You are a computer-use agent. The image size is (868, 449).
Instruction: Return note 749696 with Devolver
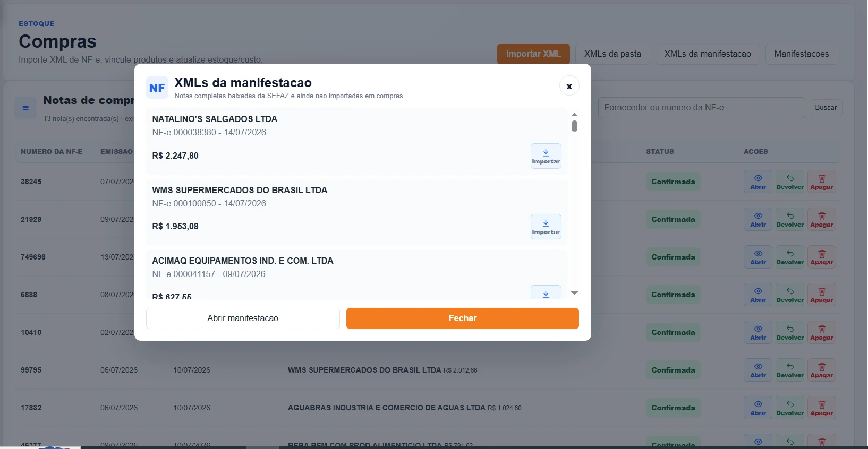point(790,257)
